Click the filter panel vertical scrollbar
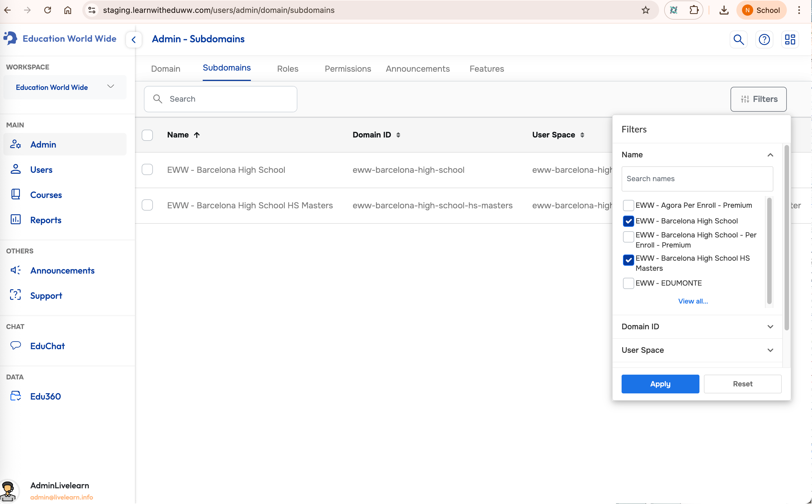 pyautogui.click(x=786, y=237)
